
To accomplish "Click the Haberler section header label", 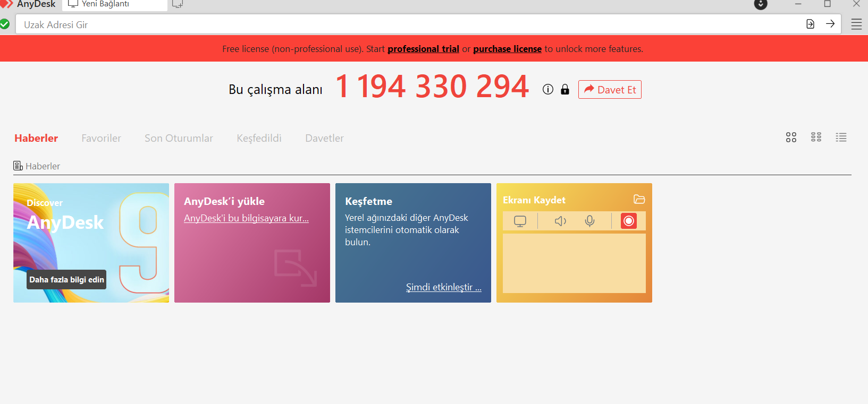I will pyautogui.click(x=43, y=166).
